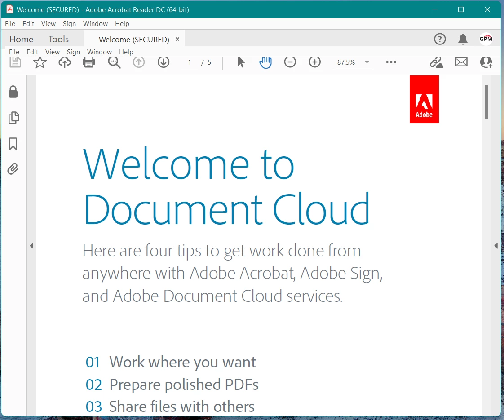Viewport: 504px width, 420px height.
Task: Open security lock panel in sidebar
Action: 13,92
